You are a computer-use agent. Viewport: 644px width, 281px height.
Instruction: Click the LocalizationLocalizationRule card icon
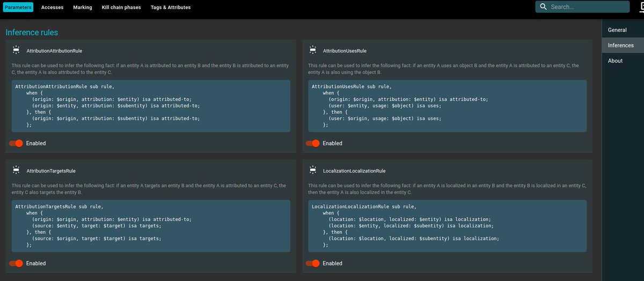312,170
